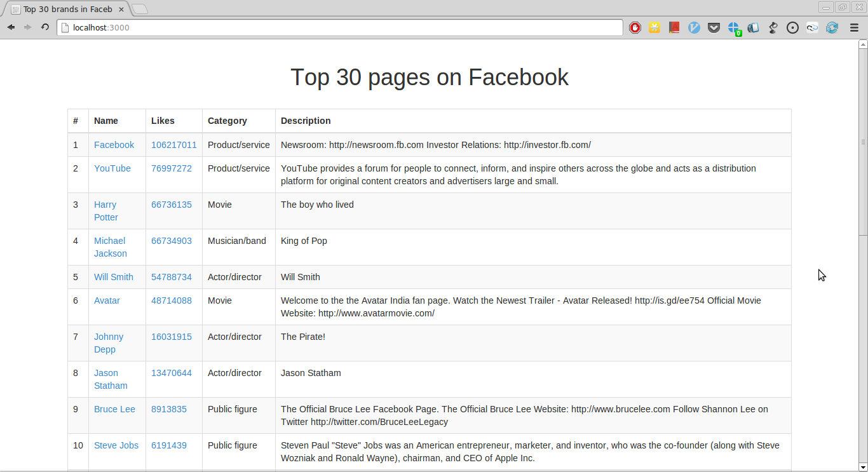
Task: Open a new tab with the blank tab button
Action: coord(140,9)
